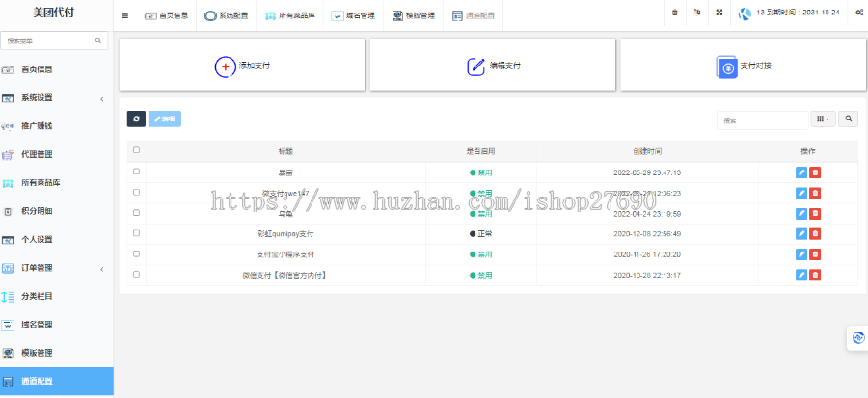Click the table search input field
Screen dimensions: 868x398
tap(762, 120)
